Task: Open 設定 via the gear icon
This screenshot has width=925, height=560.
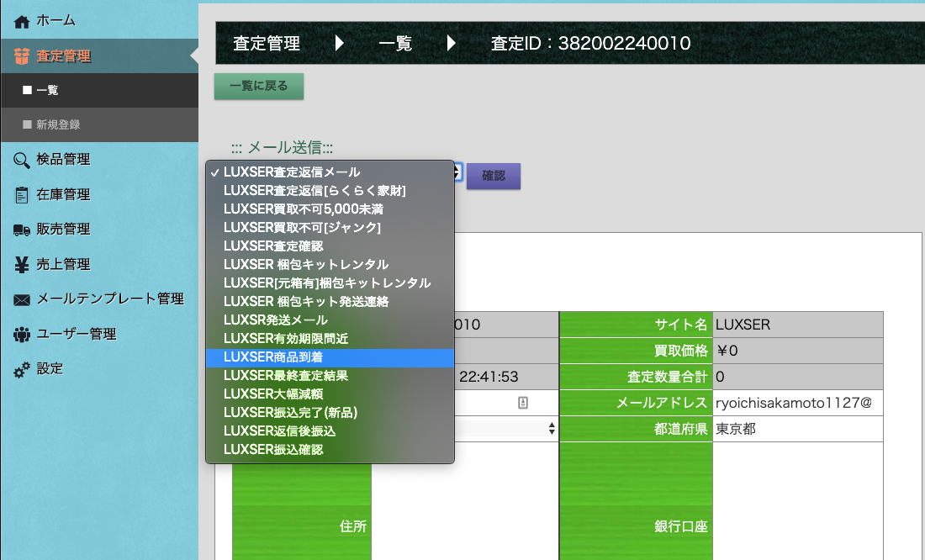Action: [23, 368]
